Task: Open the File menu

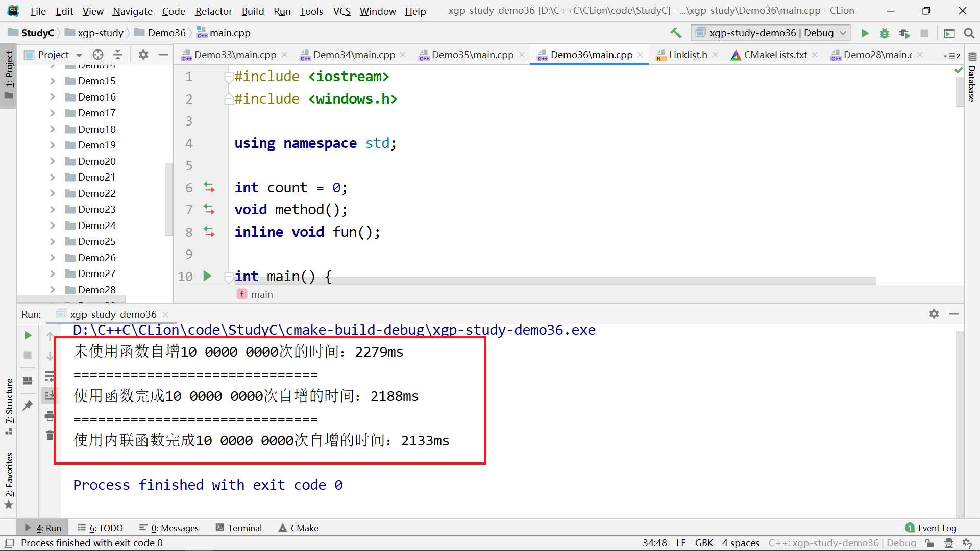Action: click(38, 11)
